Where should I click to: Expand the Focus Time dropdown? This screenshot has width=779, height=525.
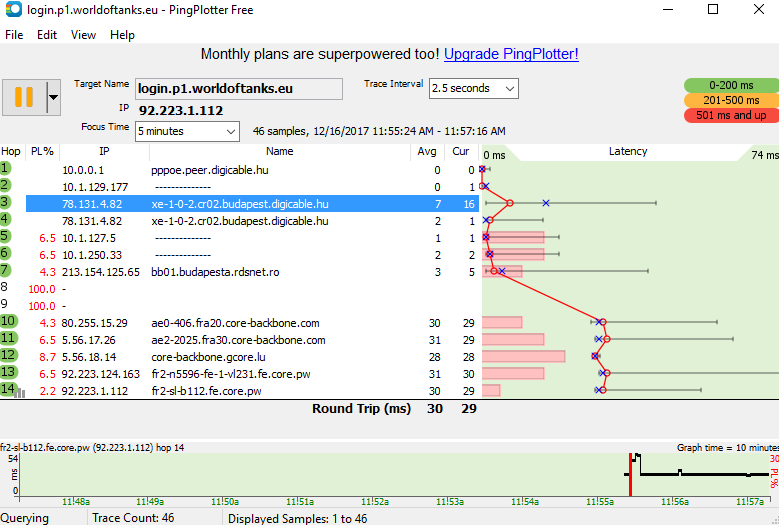230,131
